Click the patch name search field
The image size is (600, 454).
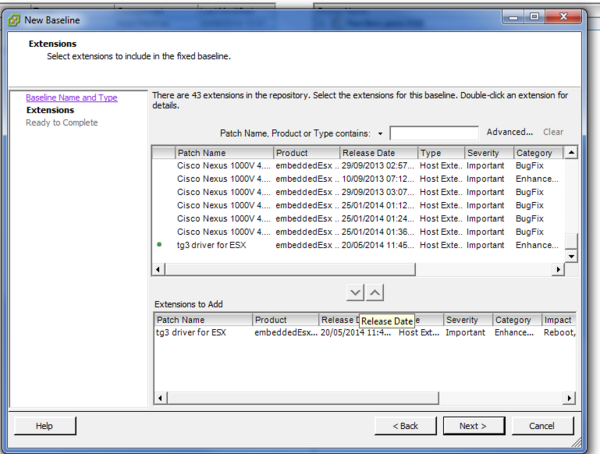point(434,133)
